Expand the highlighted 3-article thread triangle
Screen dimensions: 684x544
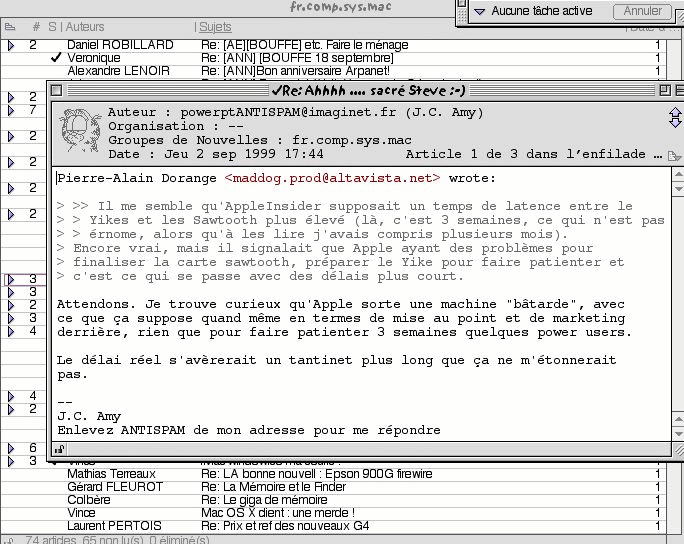pos(11,279)
